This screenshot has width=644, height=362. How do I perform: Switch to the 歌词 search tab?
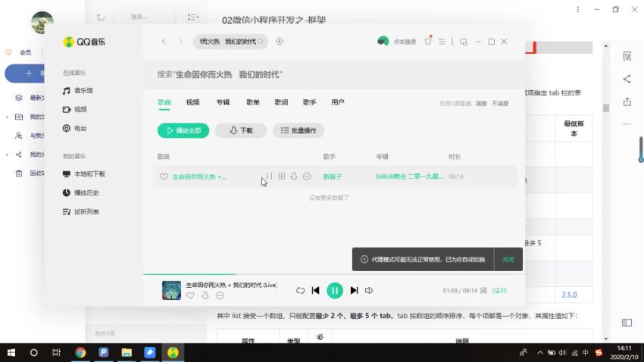point(281,102)
